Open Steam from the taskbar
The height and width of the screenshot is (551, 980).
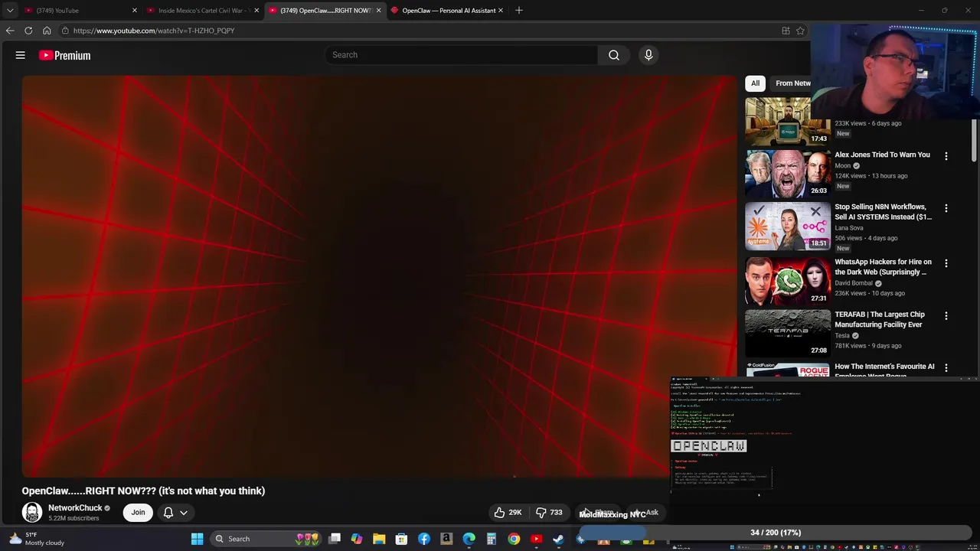[558, 539]
